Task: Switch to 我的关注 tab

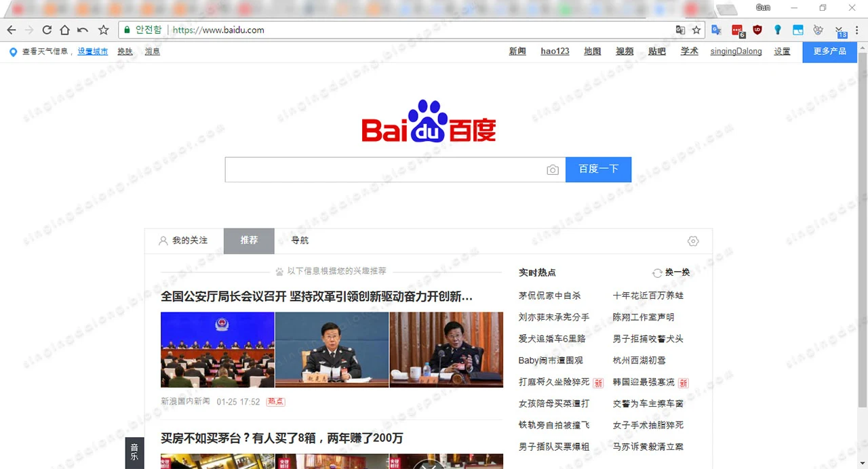Action: 184,241
